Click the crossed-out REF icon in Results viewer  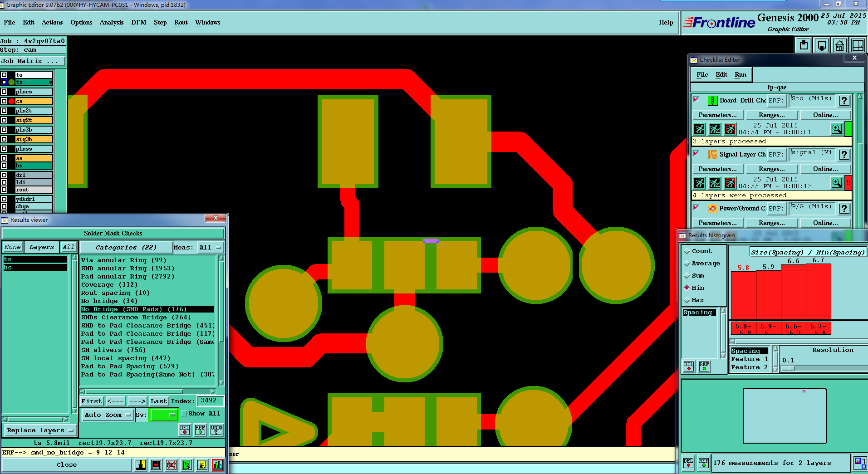172,465
